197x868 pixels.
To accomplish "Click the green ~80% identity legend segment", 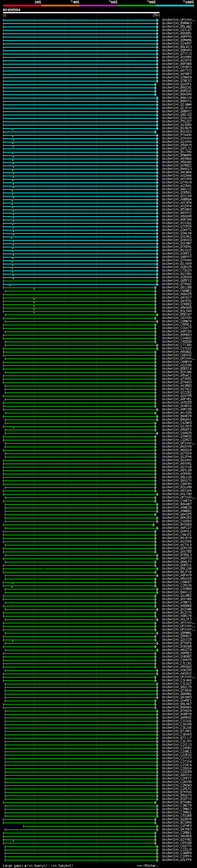I will [x=137, y=6].
